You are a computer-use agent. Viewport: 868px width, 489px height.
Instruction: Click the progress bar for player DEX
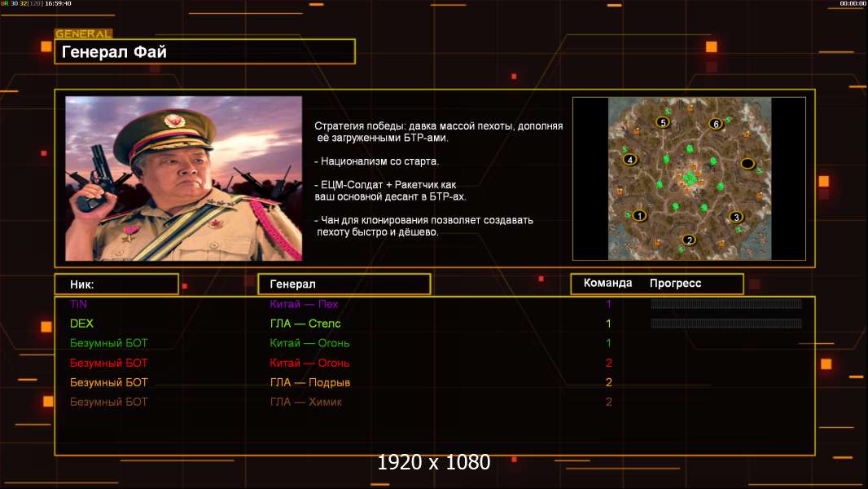726,324
